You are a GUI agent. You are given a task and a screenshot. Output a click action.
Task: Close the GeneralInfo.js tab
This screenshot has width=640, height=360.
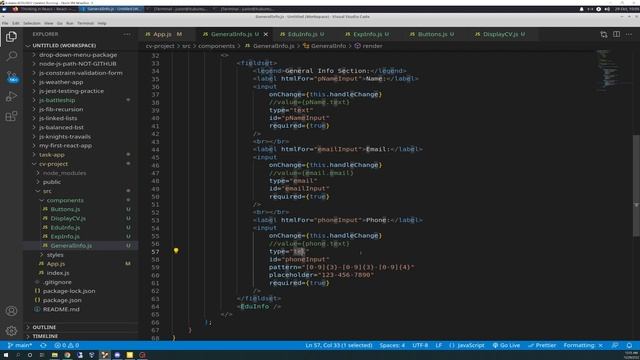(x=266, y=34)
